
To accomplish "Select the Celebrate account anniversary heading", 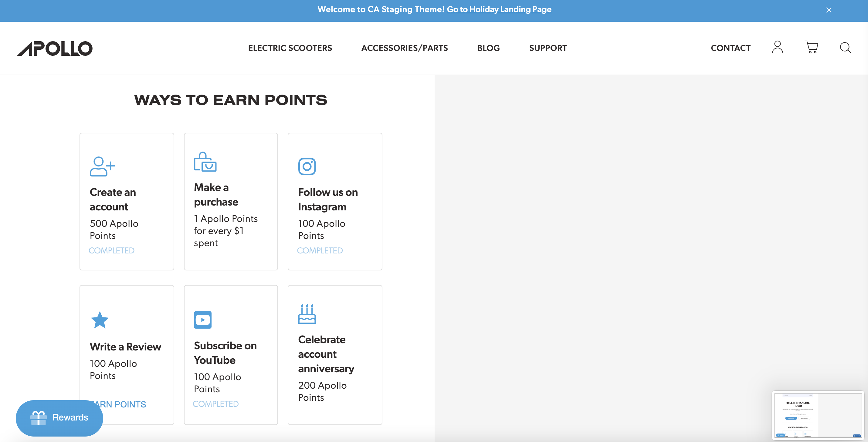I will pos(326,354).
